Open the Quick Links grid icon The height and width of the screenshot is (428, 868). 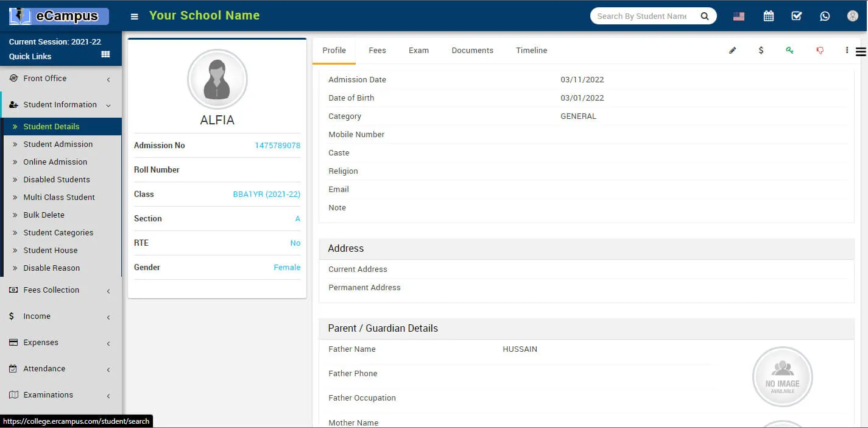point(105,55)
